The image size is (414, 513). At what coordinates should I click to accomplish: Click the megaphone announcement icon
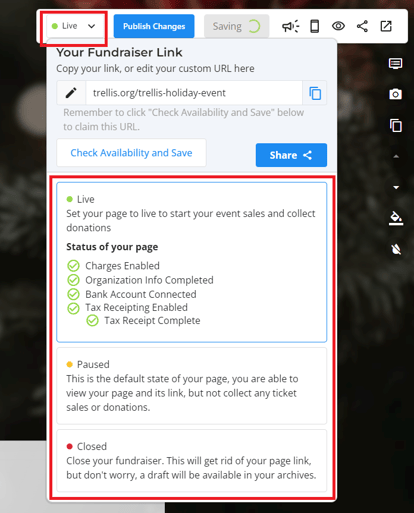290,26
